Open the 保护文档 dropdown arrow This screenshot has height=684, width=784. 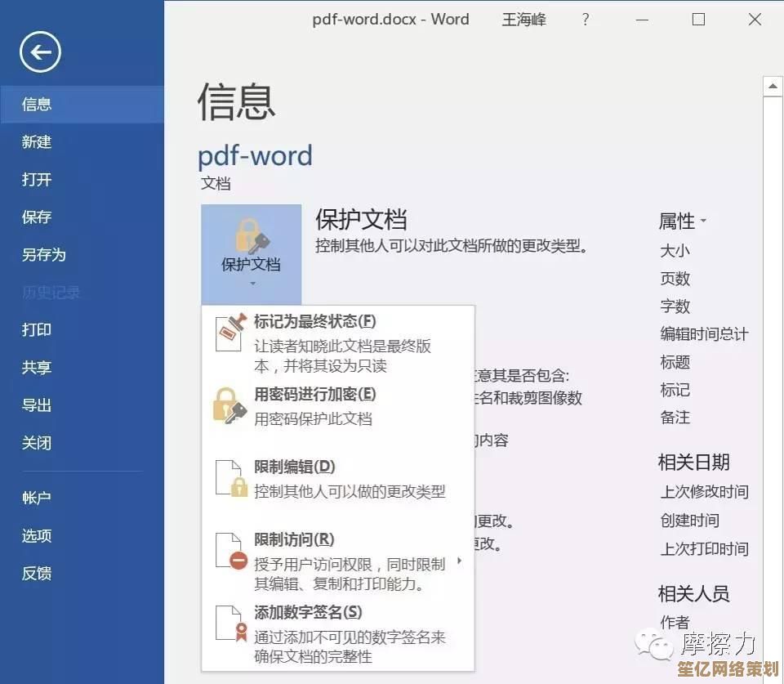point(252,284)
